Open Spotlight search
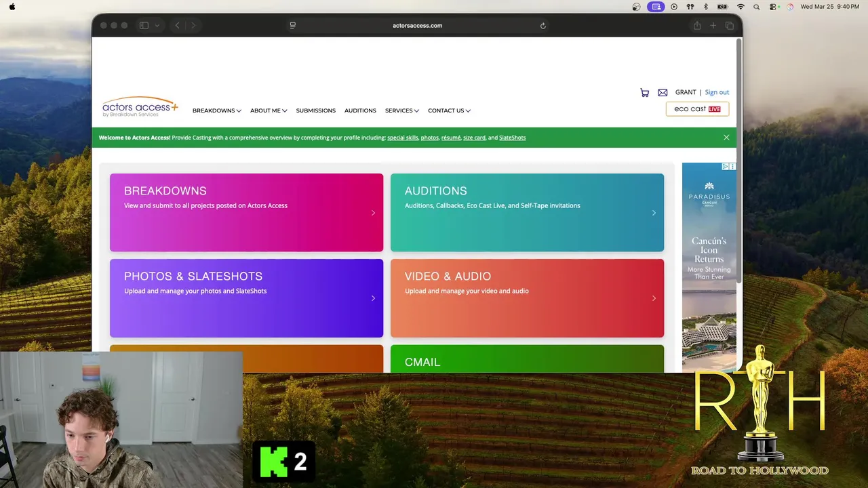 (x=756, y=7)
